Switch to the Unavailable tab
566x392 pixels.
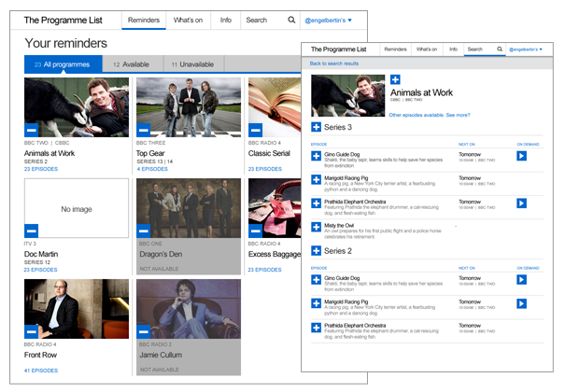point(192,64)
